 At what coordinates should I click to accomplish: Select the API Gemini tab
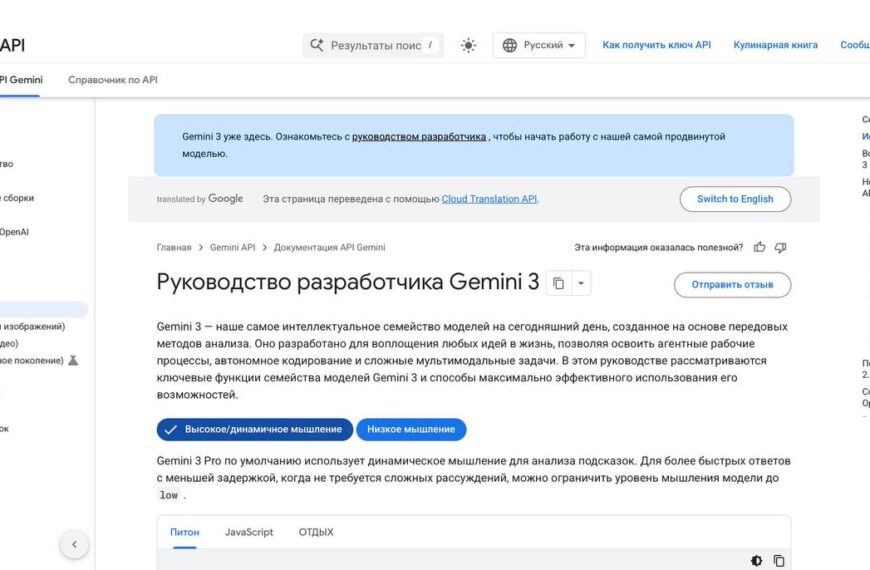click(x=20, y=80)
